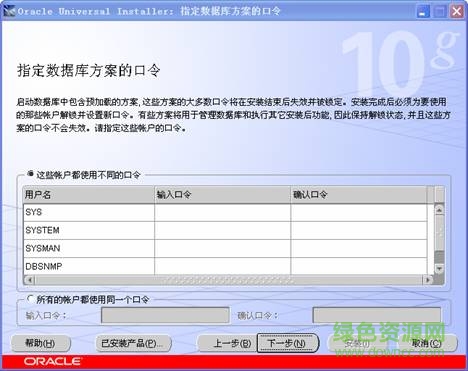468x371 pixels.
Task: Click the SYSTEM enter password cell
Action: click(x=222, y=230)
